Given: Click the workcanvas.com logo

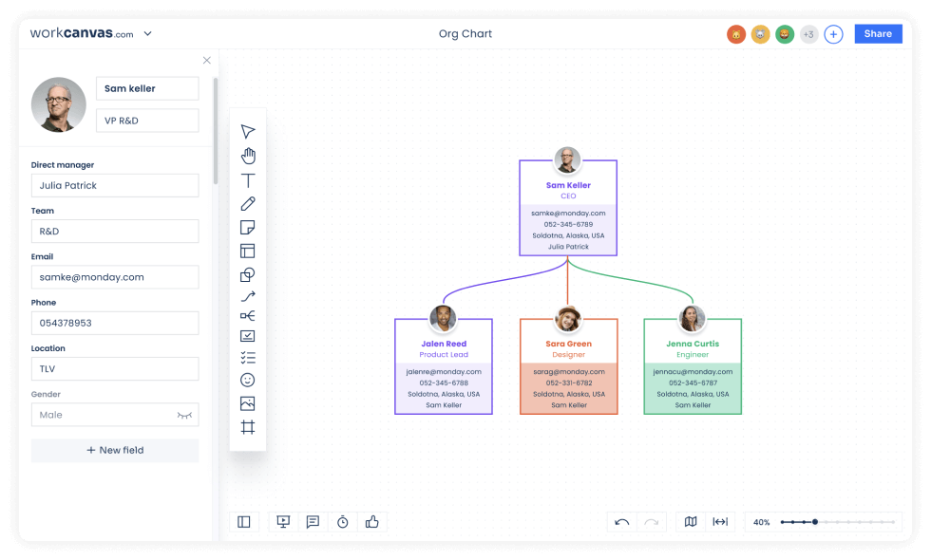Looking at the screenshot, I should coord(82,33).
